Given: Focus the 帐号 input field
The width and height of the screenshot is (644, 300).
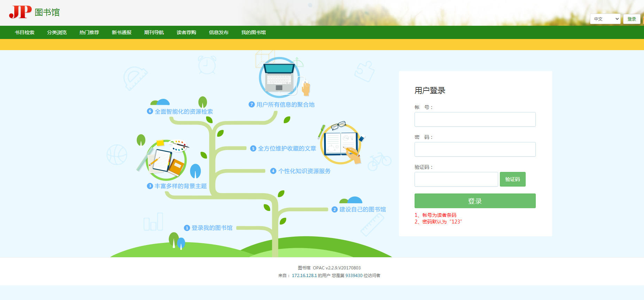Looking at the screenshot, I should click(475, 119).
